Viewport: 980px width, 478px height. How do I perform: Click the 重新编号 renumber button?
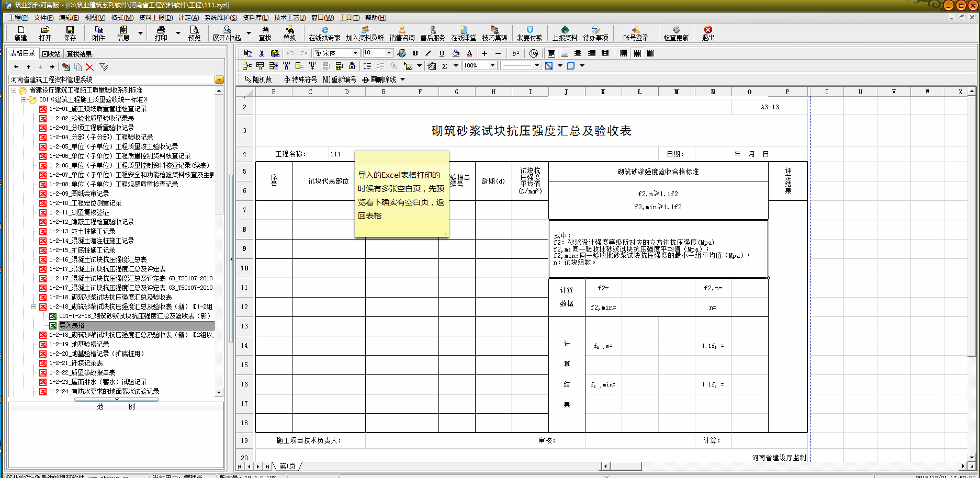coord(340,79)
